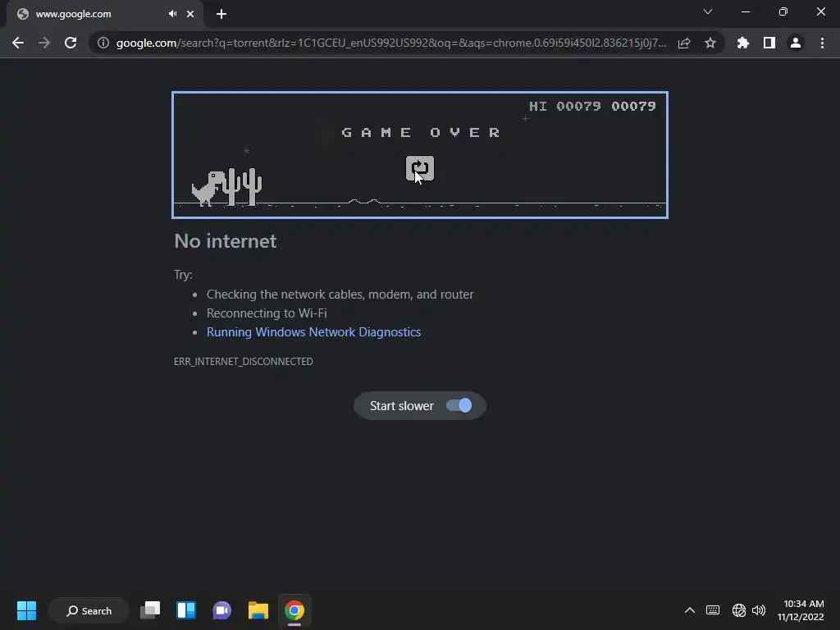Click Chrome icon in taskbar

point(294,610)
